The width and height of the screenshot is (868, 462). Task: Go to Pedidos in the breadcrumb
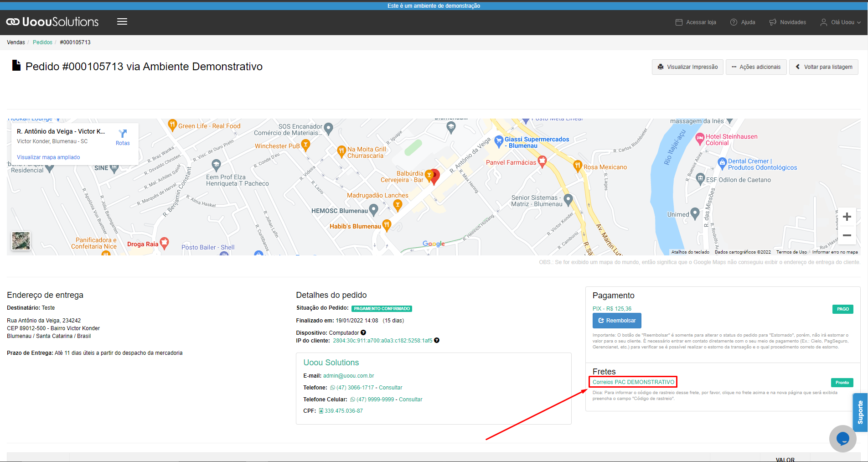(42, 42)
